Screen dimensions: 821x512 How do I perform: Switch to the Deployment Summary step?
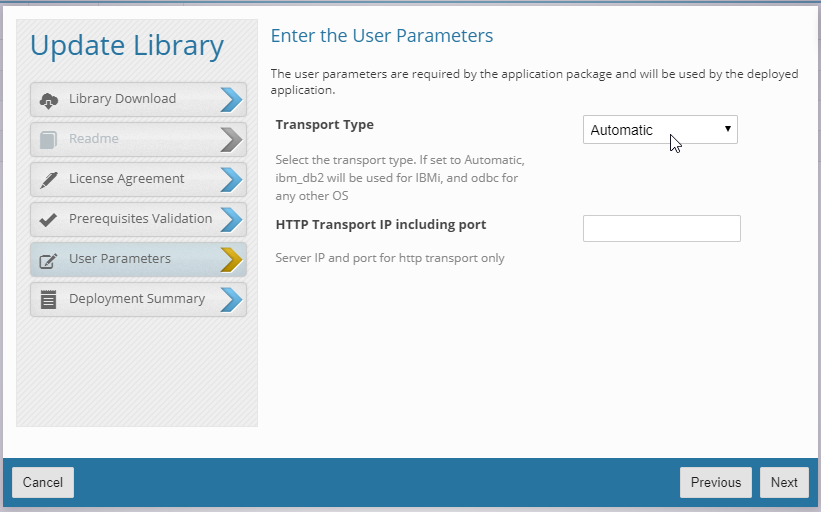click(136, 299)
